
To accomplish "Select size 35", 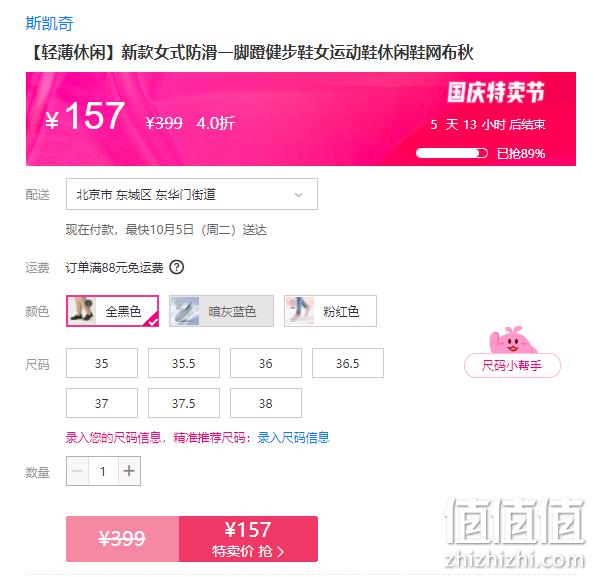I will 102,363.
